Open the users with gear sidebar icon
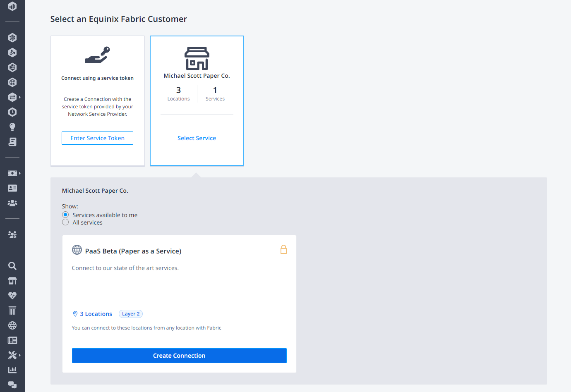571x392 pixels. 12,234
